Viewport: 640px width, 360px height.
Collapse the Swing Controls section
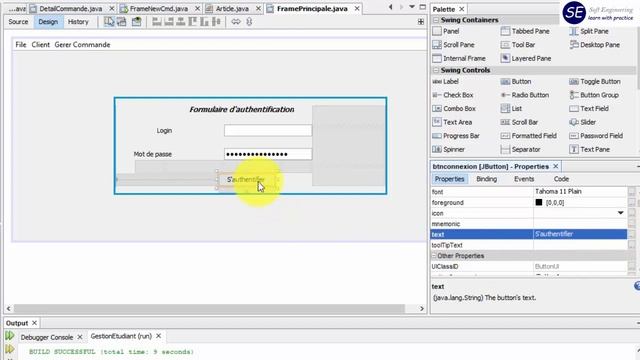436,70
